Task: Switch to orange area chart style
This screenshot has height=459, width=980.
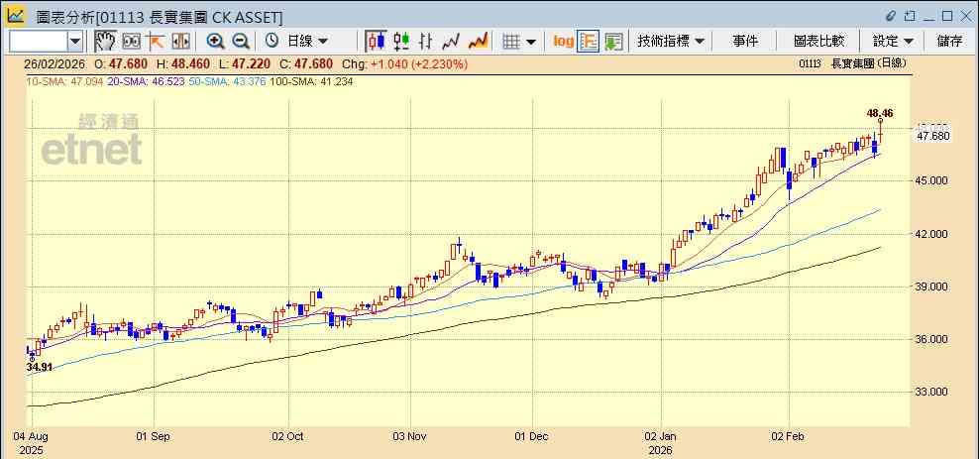Action: [x=479, y=42]
